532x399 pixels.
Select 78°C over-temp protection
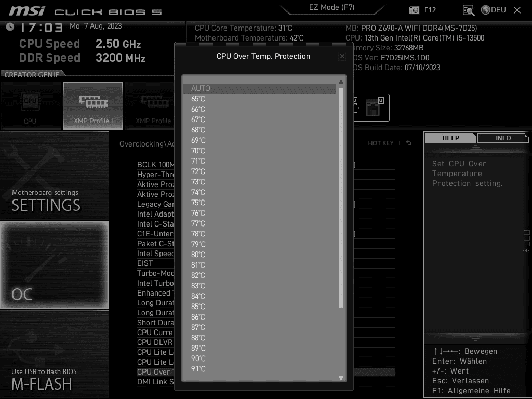tap(260, 234)
